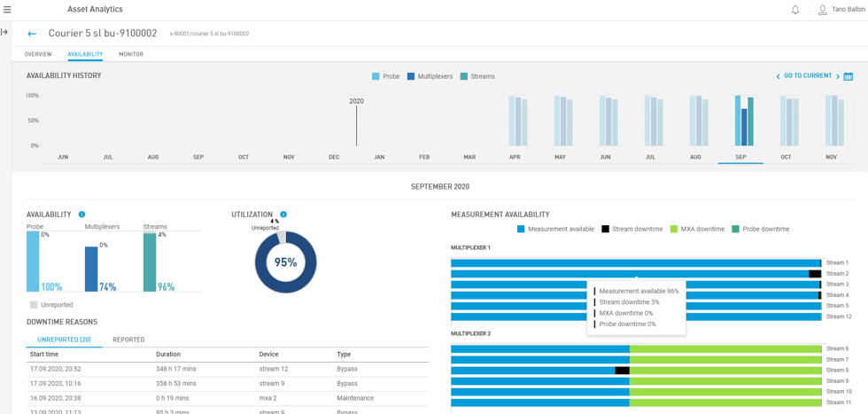Sort by Duration column header
Viewport: 868px width, 414px height.
click(x=168, y=354)
